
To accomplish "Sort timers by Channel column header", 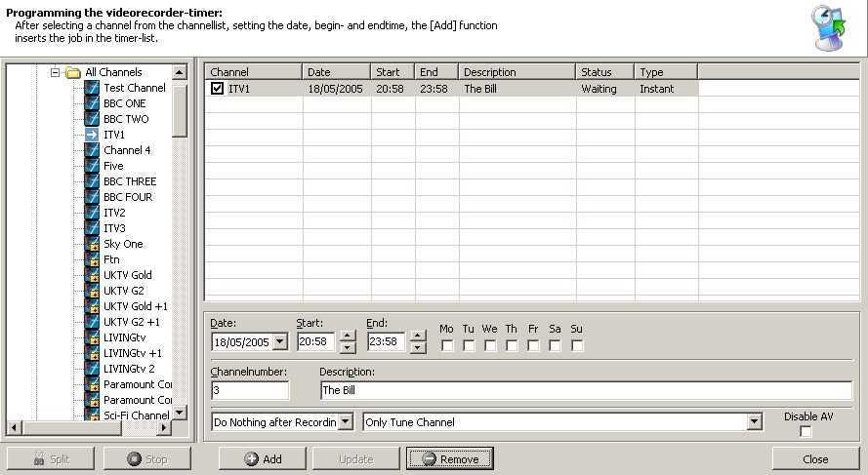I will tap(253, 72).
